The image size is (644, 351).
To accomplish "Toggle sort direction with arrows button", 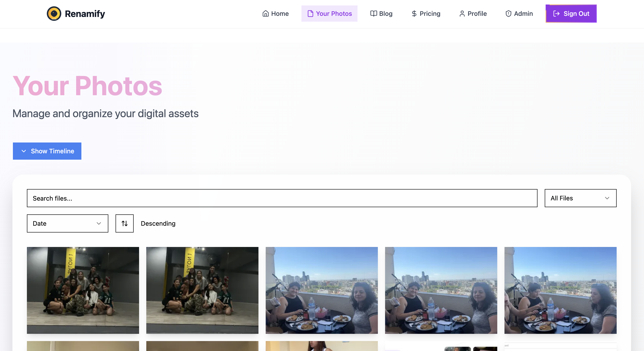I will click(x=125, y=223).
